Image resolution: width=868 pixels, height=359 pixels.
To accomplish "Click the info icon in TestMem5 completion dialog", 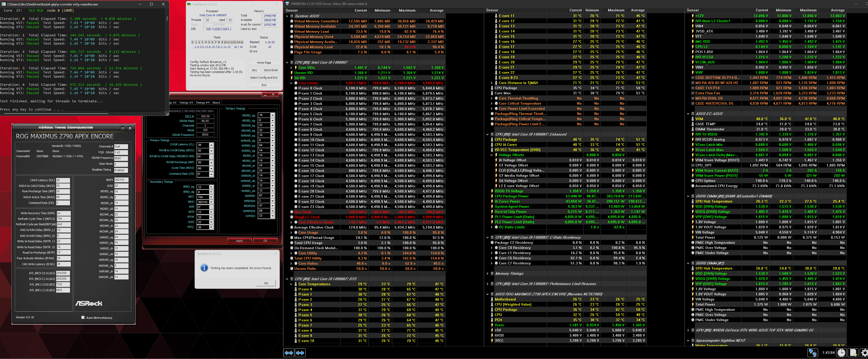I will point(204,268).
